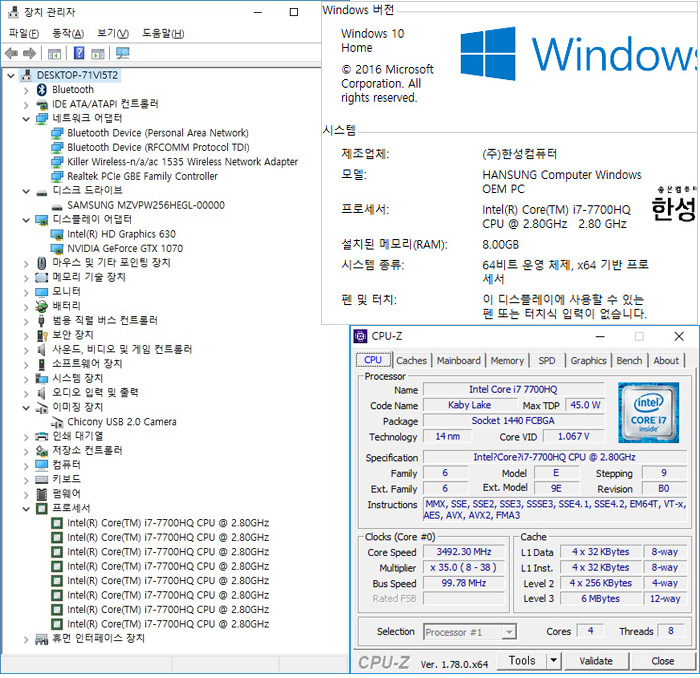
Task: Switch to the Graphics tab in CPU-Z
Action: (x=588, y=361)
